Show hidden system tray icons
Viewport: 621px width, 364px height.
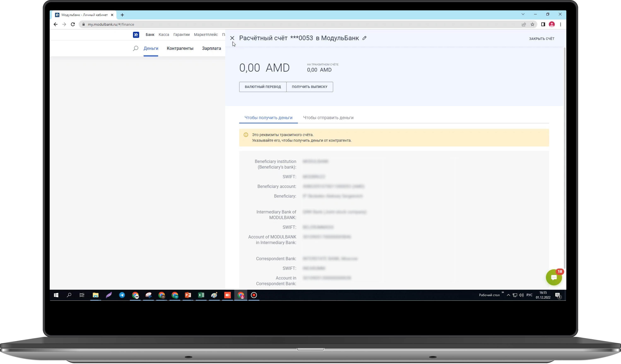508,296
